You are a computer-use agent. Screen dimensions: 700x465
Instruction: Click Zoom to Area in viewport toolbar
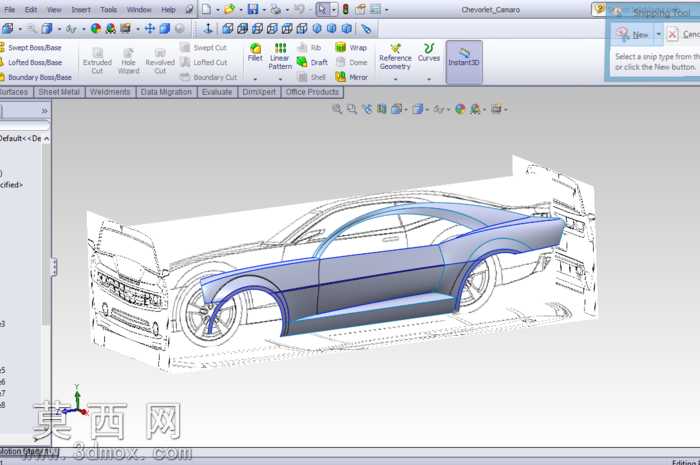pos(352,109)
